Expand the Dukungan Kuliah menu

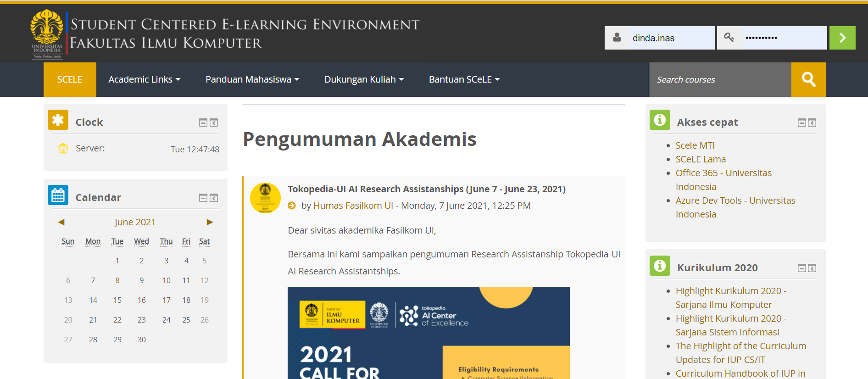pyautogui.click(x=364, y=79)
